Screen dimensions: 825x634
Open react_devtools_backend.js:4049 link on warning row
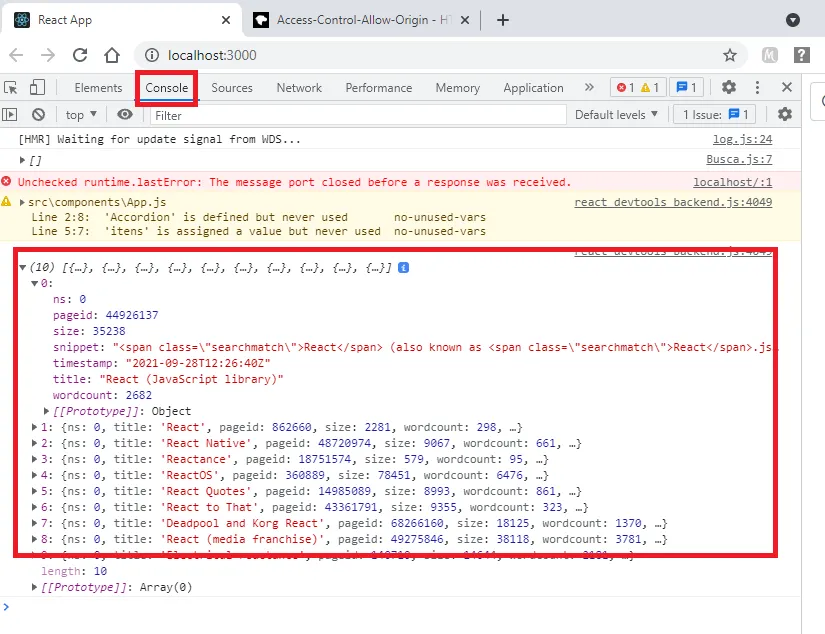click(673, 203)
